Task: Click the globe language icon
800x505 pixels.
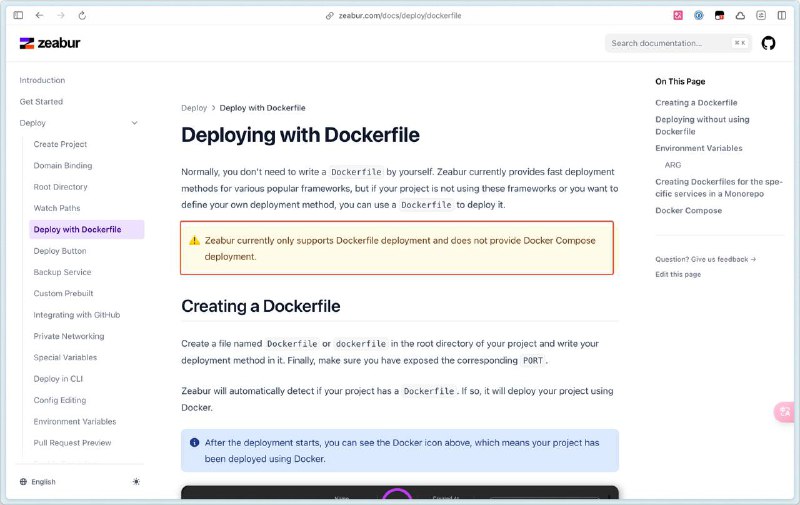Action: pyautogui.click(x=23, y=482)
